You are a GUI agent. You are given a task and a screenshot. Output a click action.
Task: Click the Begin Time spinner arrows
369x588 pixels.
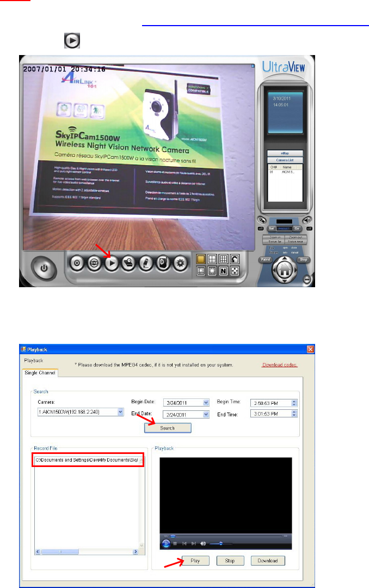pos(294,403)
